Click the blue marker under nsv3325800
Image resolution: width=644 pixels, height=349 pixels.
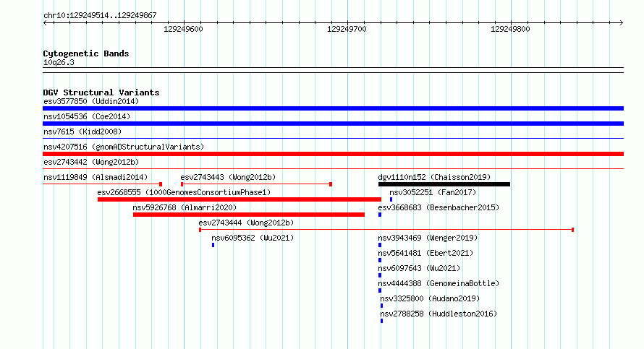(382, 306)
